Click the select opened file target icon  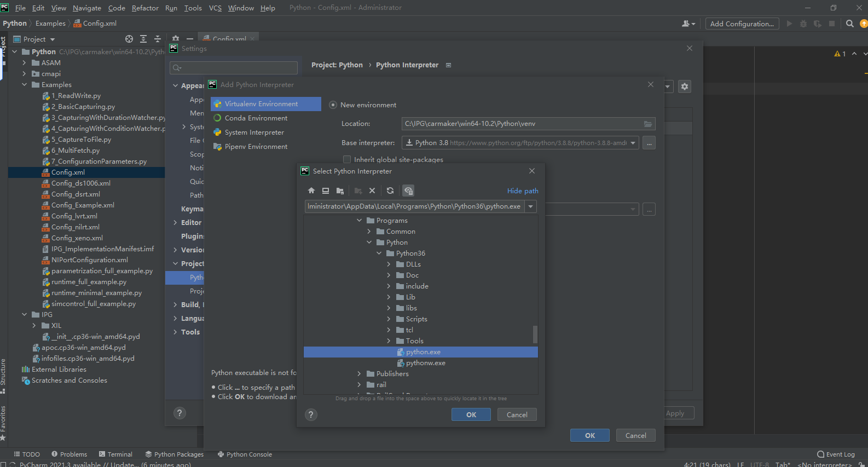(129, 39)
